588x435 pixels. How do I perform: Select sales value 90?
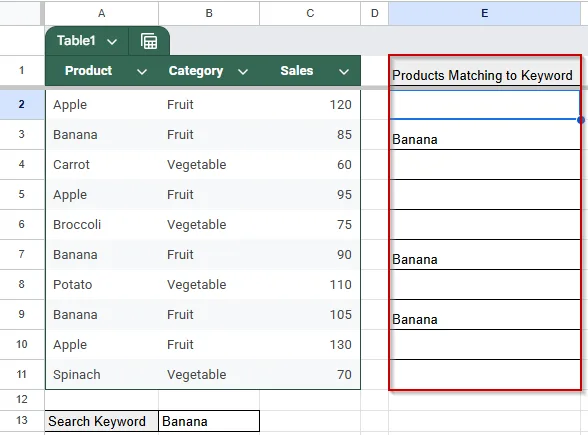tap(310, 255)
